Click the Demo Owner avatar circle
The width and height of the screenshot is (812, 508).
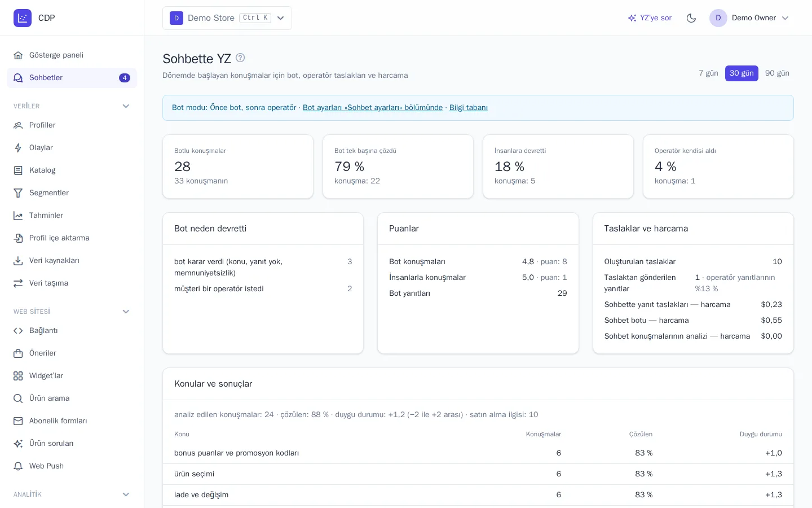[x=718, y=18]
